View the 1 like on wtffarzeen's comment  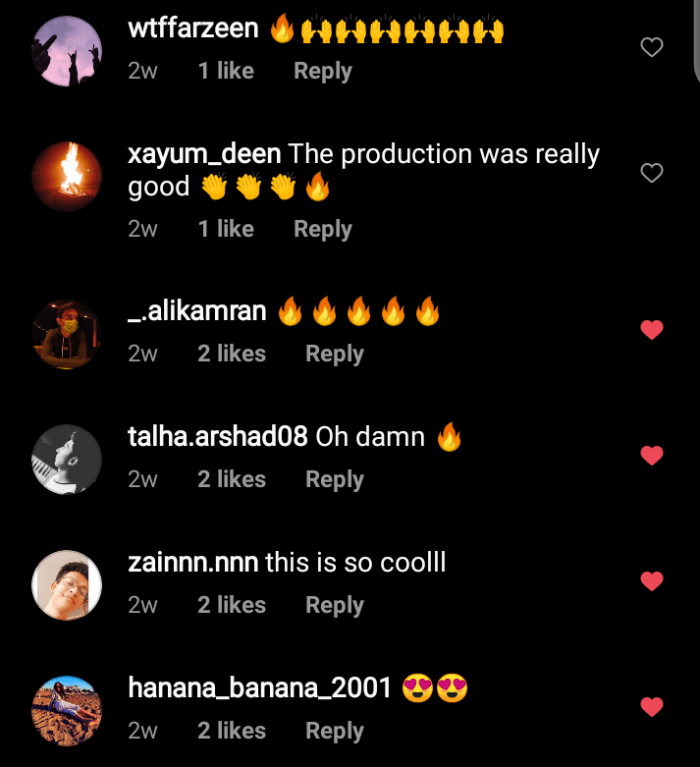[226, 72]
